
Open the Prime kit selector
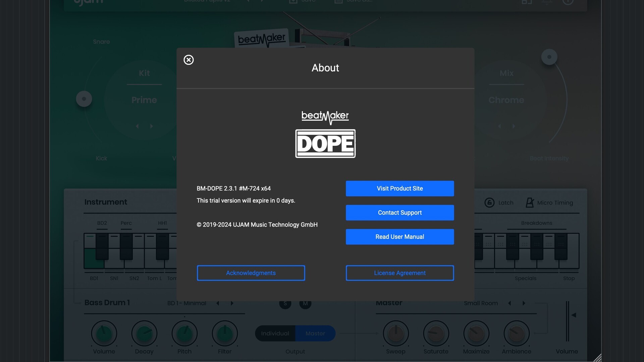coord(144,100)
